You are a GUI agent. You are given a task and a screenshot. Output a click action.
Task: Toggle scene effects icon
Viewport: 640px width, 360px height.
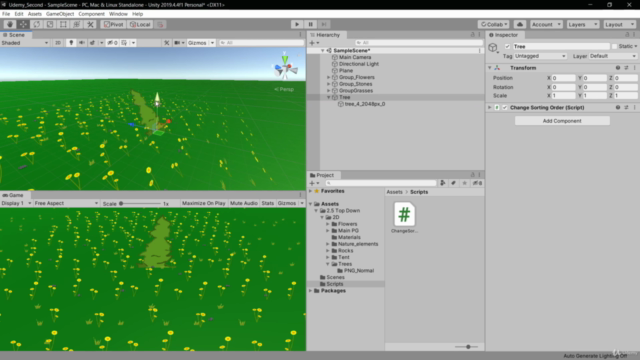[x=92, y=43]
